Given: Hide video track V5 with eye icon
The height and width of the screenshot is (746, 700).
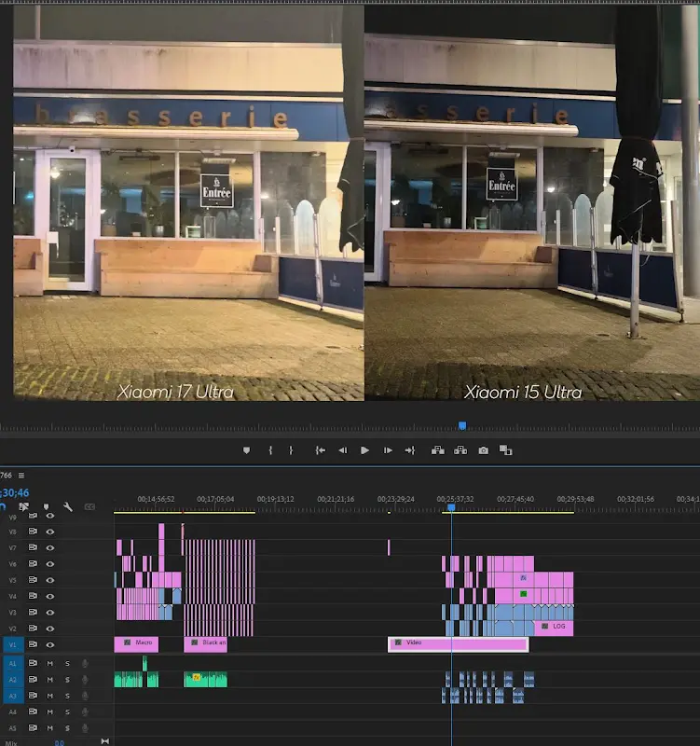Looking at the screenshot, I should [x=50, y=579].
